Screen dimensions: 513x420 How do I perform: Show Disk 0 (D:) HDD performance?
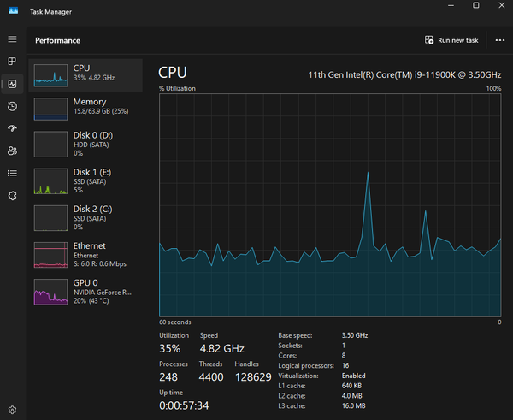click(85, 144)
